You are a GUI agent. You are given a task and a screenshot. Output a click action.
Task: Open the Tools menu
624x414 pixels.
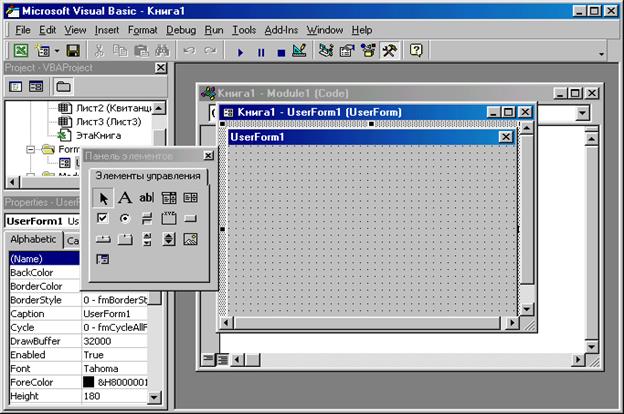[244, 30]
